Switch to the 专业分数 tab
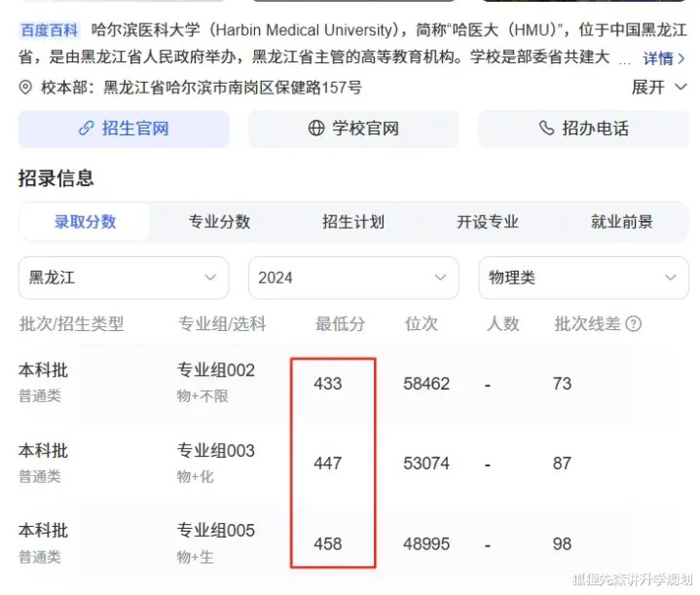The height and width of the screenshot is (595, 700). pos(219,222)
